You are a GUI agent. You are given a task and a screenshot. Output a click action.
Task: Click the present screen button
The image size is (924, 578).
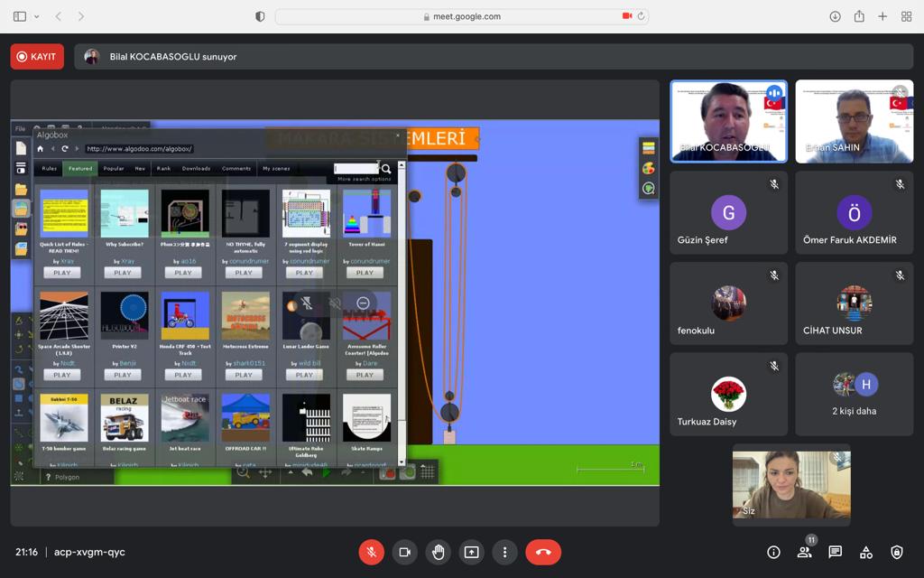pyautogui.click(x=471, y=553)
